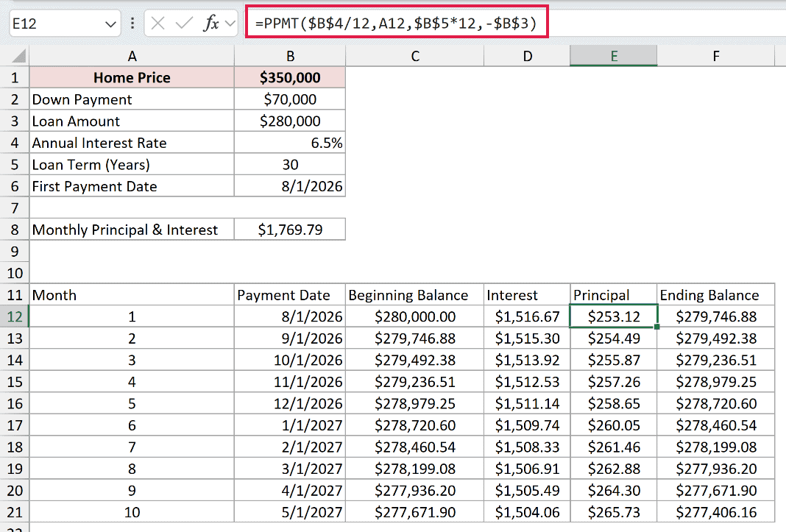Click the Beginning Balance heading cell
786x532 pixels.
click(414, 295)
